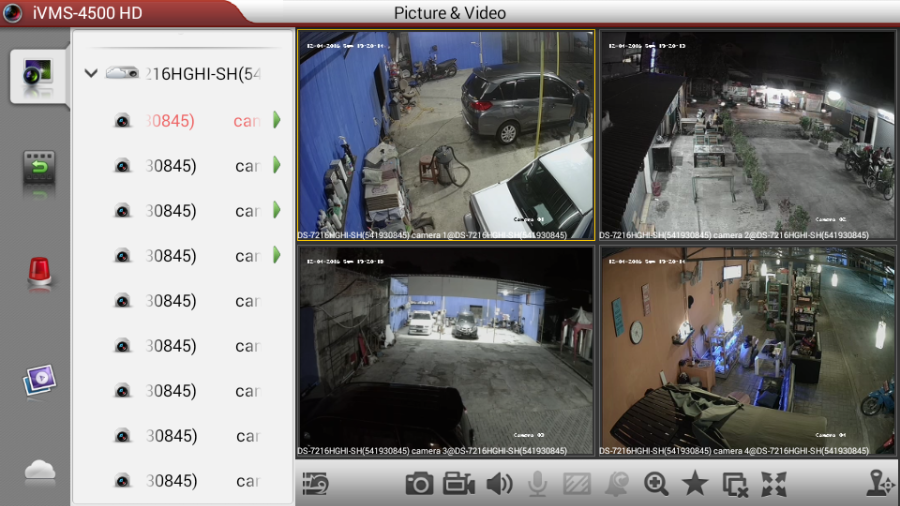Open PTZ control joystick icon
Screen dimensions: 900x506
(x=880, y=484)
